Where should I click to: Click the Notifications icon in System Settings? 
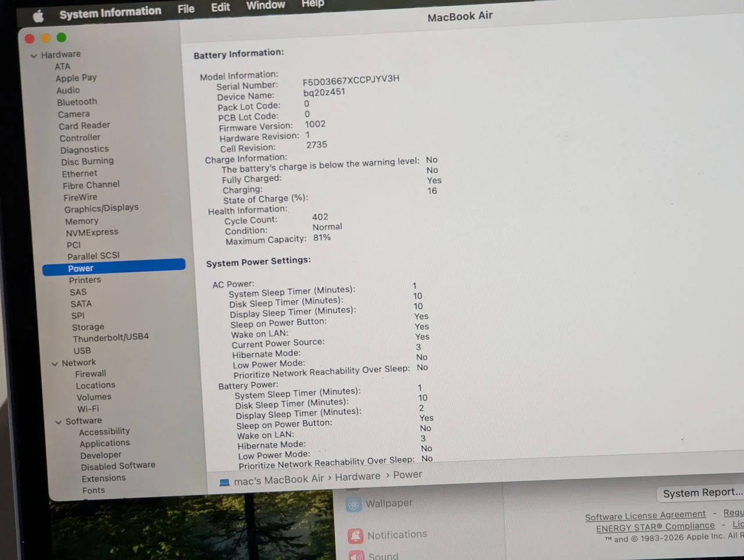click(356, 536)
